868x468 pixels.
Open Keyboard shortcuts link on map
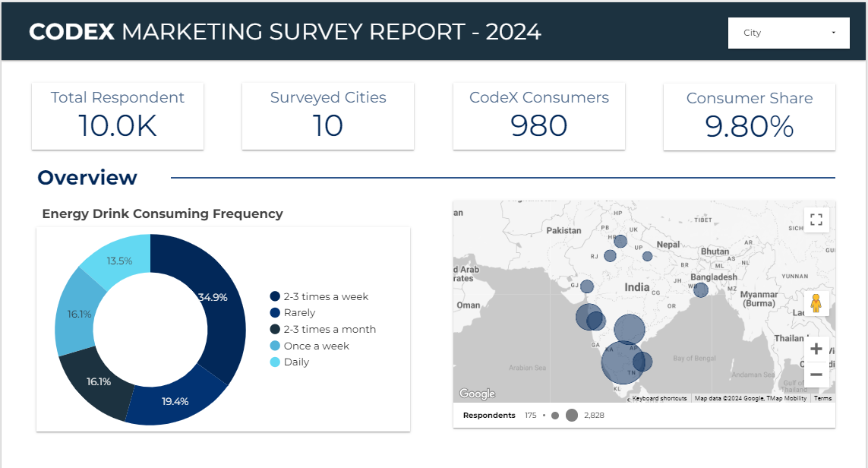click(659, 398)
